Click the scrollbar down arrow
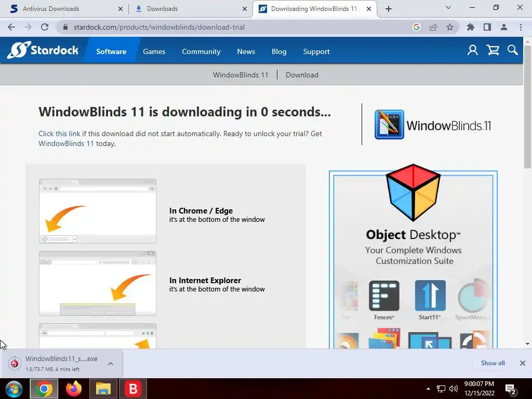This screenshot has height=399, width=532. pyautogui.click(x=527, y=344)
